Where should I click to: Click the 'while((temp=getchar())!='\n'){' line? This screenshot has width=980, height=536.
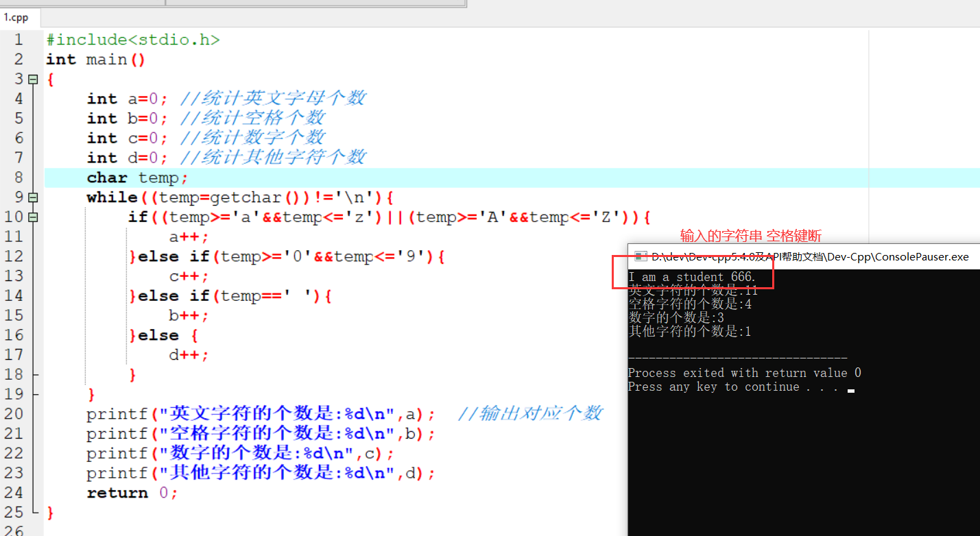click(x=240, y=197)
